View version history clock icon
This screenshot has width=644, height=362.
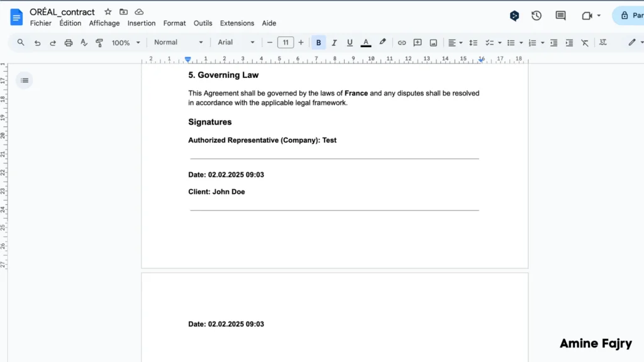[536, 16]
